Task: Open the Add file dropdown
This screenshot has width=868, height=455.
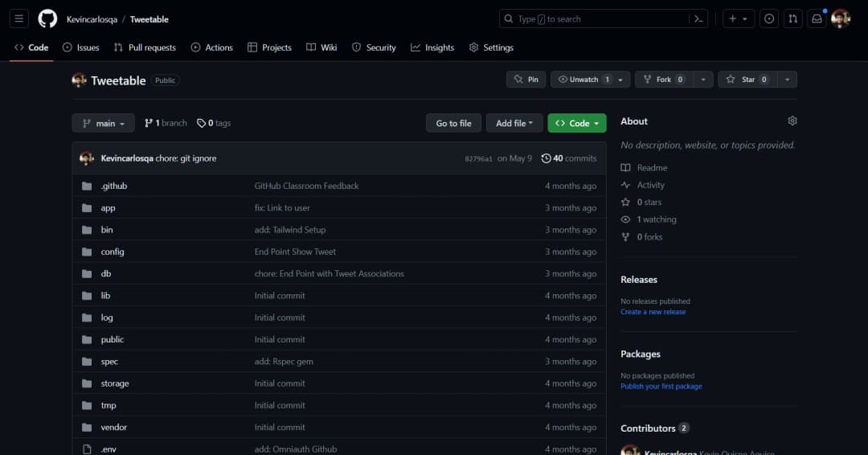Action: pyautogui.click(x=514, y=123)
